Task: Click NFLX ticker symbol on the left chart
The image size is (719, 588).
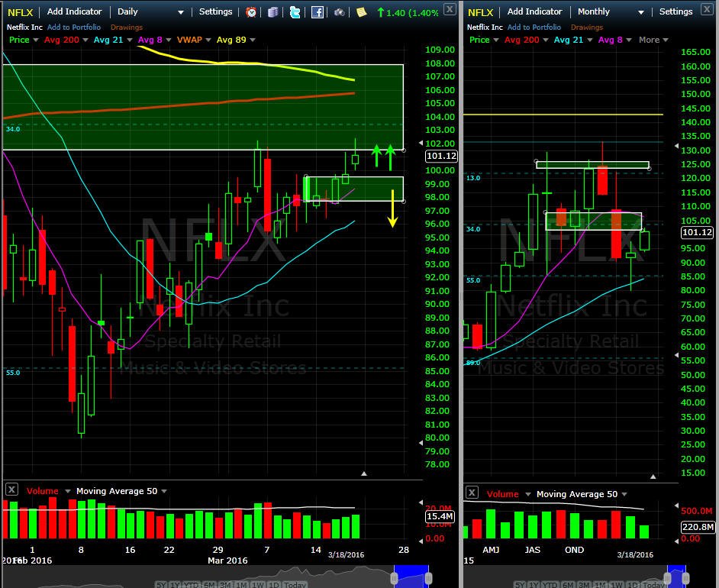Action: (x=20, y=12)
